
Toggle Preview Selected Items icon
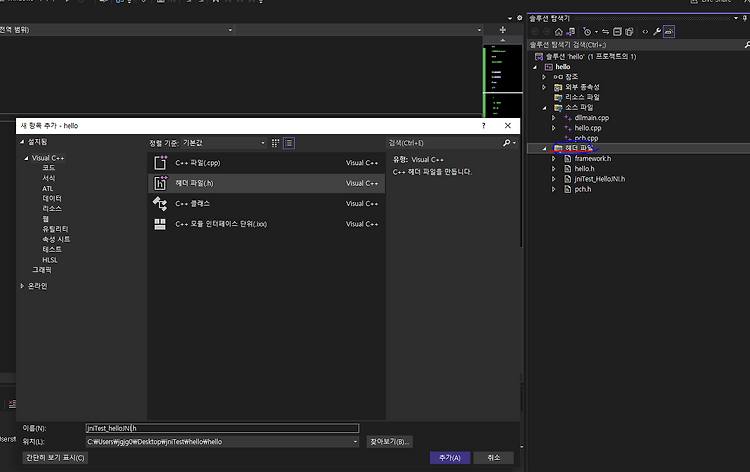pos(669,32)
